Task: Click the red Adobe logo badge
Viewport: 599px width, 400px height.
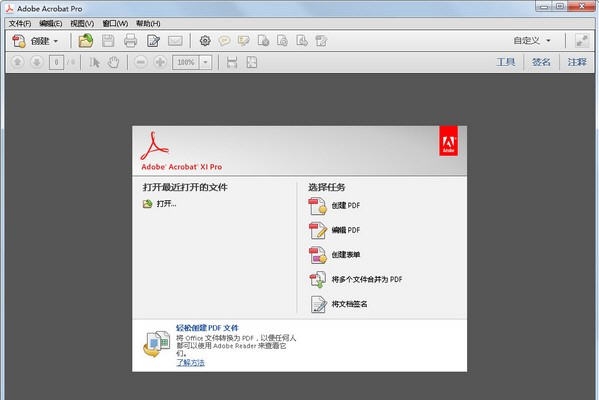Action: pyautogui.click(x=448, y=141)
